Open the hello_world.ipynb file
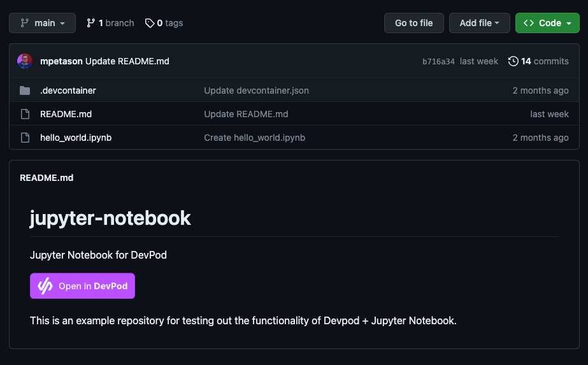588x365 pixels. (76, 138)
